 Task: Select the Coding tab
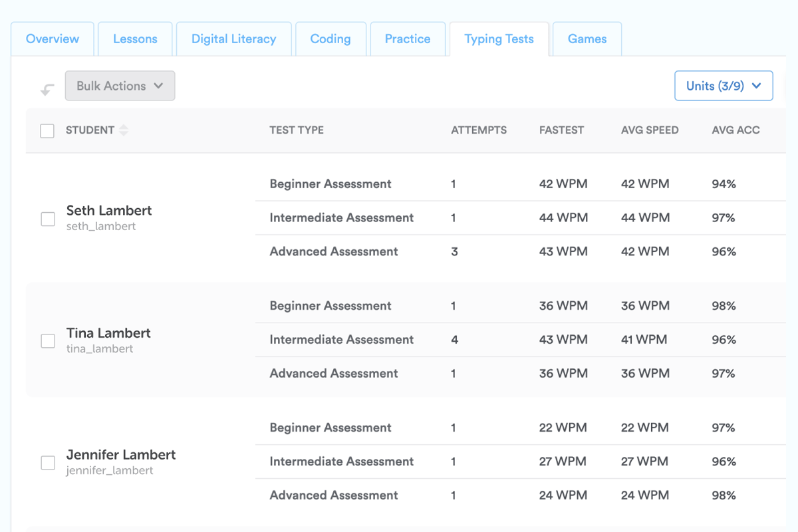click(331, 39)
